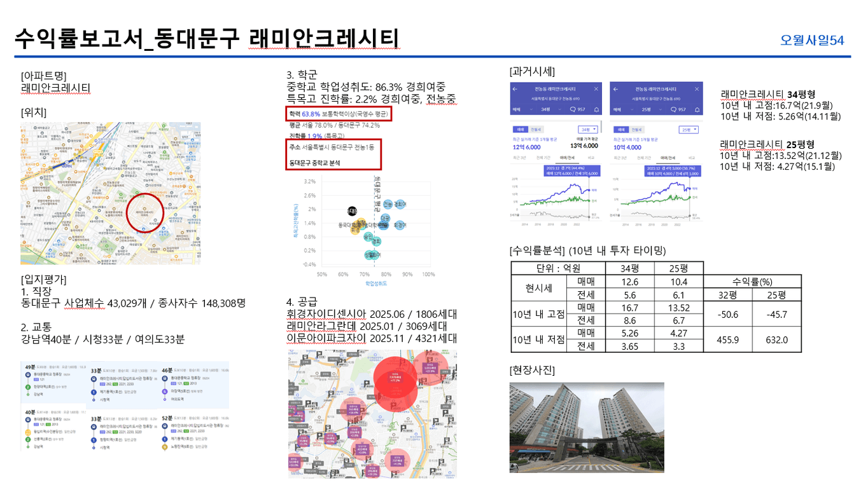Select 매매 toggle in the 25평 panel
The width and height of the screenshot is (868, 487).
pyautogui.click(x=621, y=129)
